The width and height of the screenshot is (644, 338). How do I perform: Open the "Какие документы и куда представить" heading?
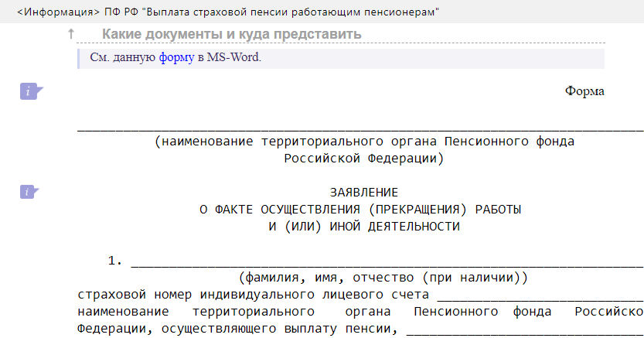231,34
